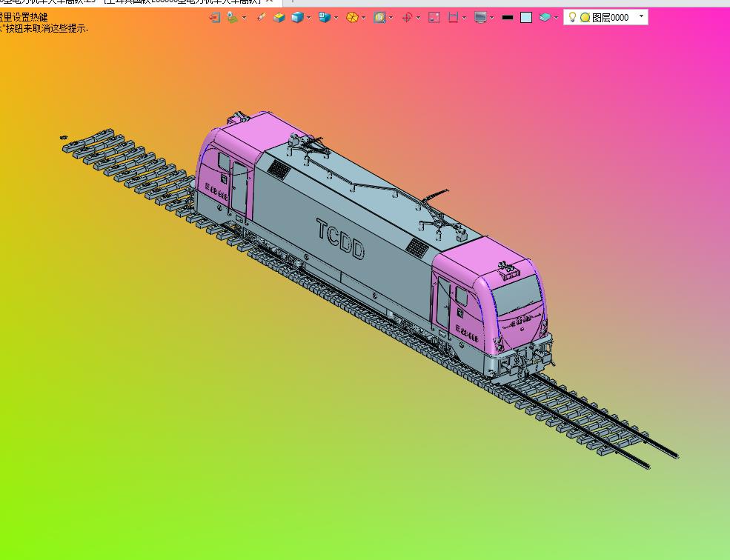Open dropdown arrow beside magnifier icon
This screenshot has height=560, width=730.
391,18
